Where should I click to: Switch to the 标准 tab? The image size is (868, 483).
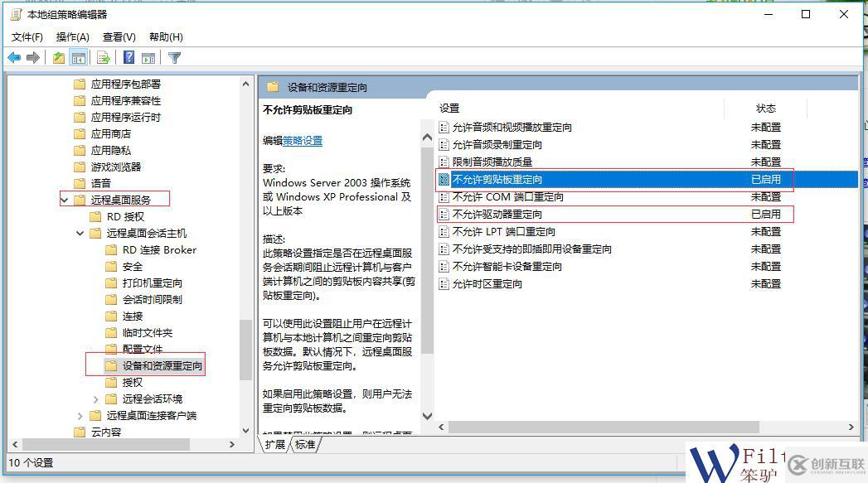click(305, 444)
